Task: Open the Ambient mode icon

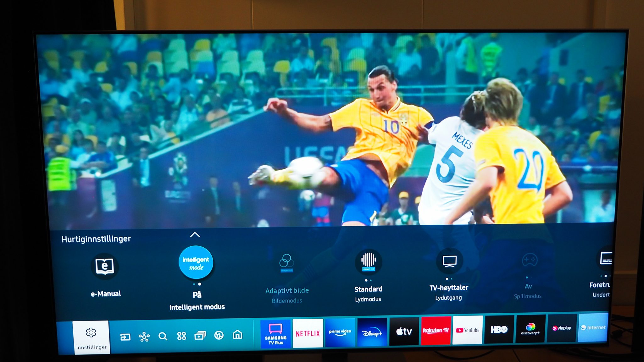Action: coord(219,335)
